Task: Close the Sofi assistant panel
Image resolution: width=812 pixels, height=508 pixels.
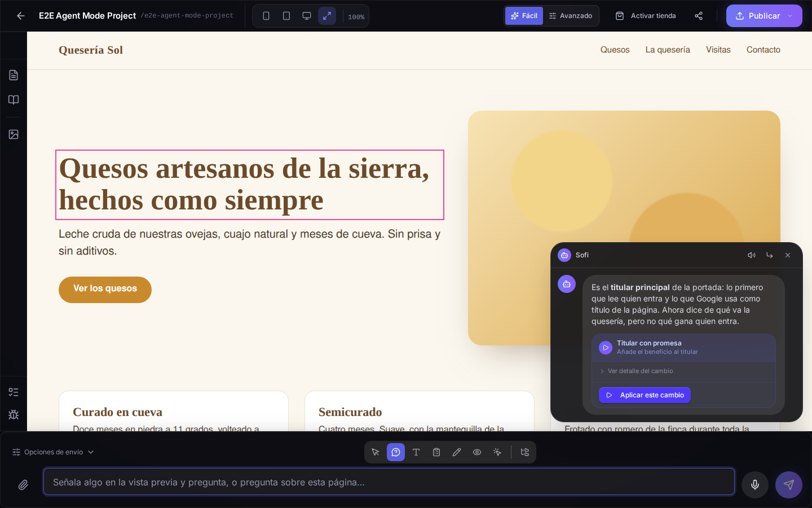Action: 788,255
